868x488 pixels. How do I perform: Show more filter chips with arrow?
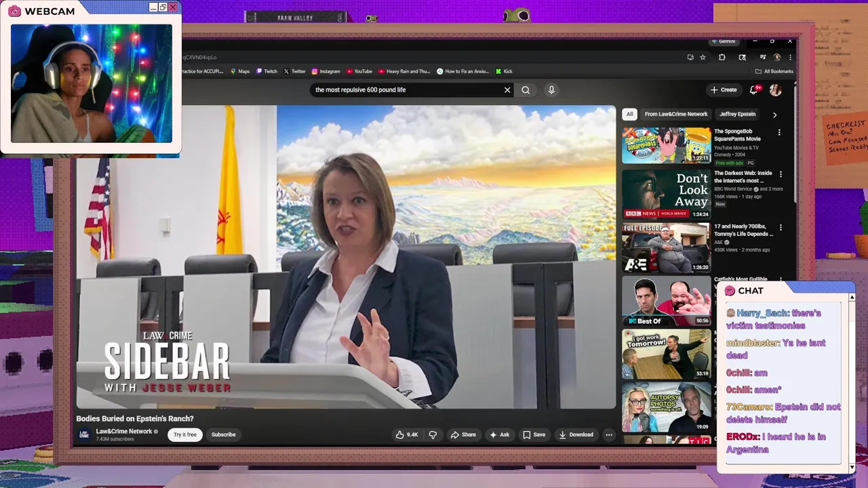[x=774, y=115]
